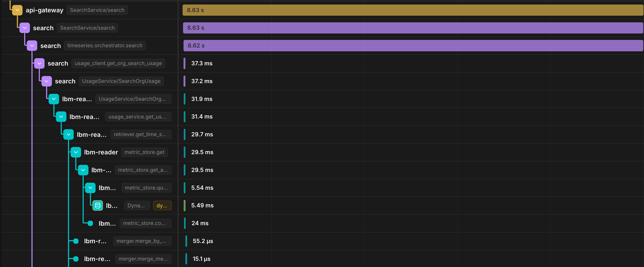This screenshot has width=644, height=267.
Task: Select the search name beside usage_client.get_org_search_usage
Action: [x=58, y=63]
